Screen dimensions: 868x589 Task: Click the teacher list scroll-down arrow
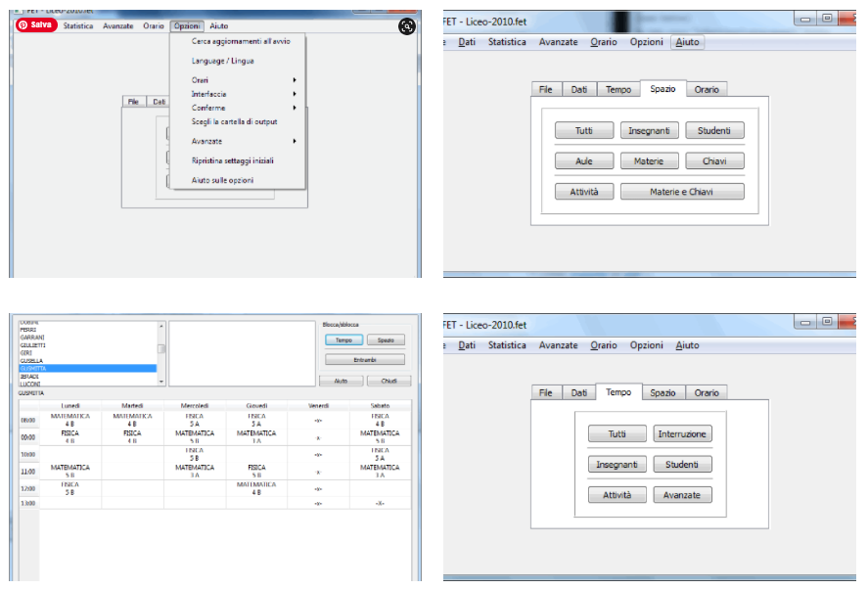[161, 383]
